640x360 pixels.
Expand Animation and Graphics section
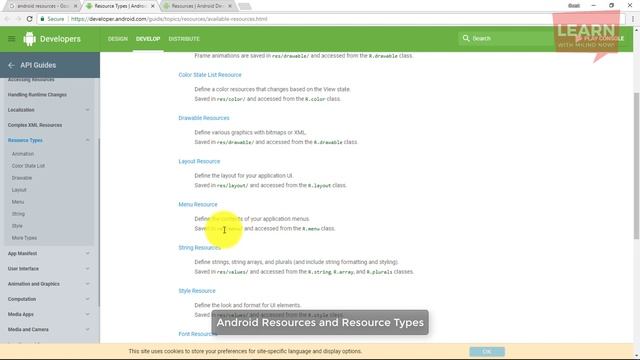tap(87, 284)
